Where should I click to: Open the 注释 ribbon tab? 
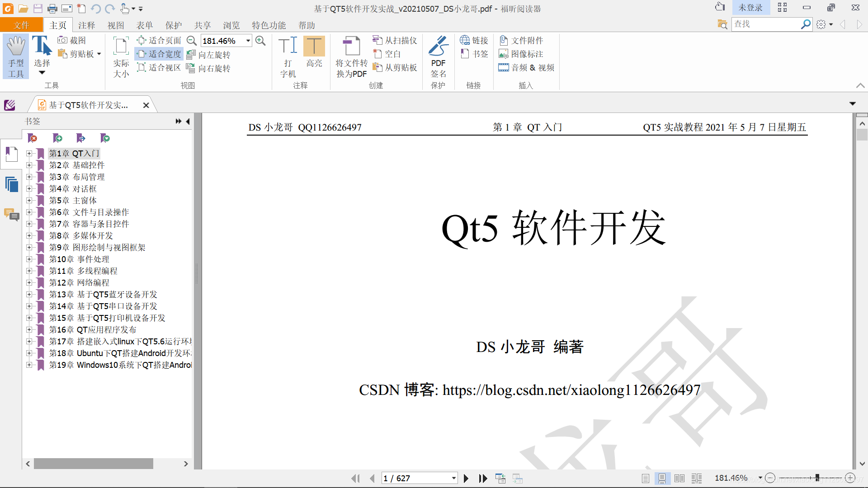click(x=86, y=25)
